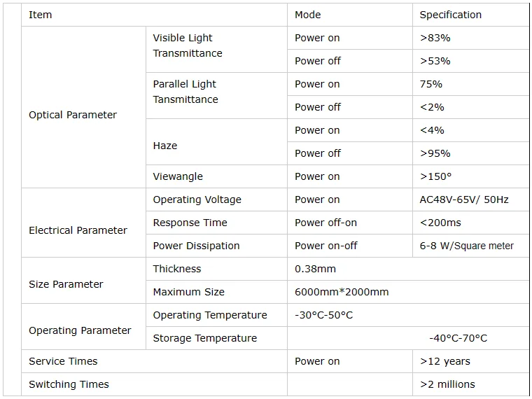Click the >12 years service value
532x399 pixels.
[x=444, y=361]
